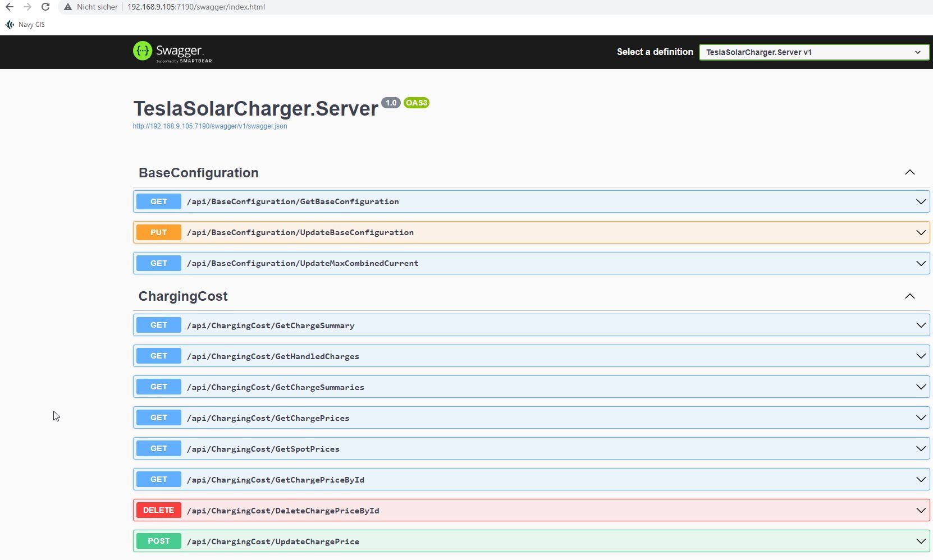Click the Swagger logo icon
This screenshot has height=560, width=933.
point(143,51)
